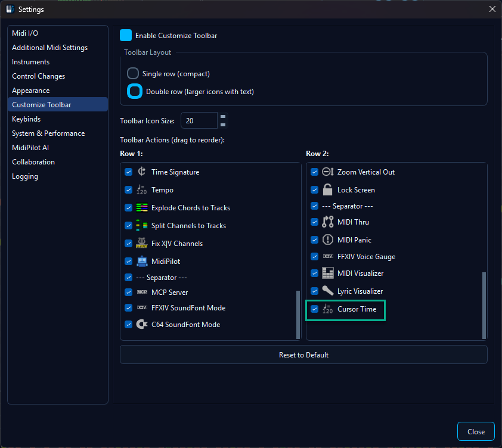Click Reset to Default button
The width and height of the screenshot is (502, 448).
coord(303,354)
